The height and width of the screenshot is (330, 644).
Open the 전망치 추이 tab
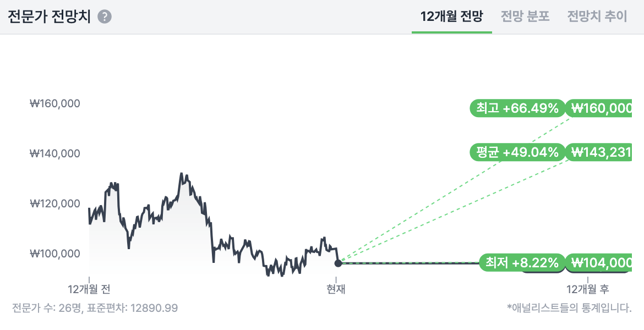click(597, 16)
